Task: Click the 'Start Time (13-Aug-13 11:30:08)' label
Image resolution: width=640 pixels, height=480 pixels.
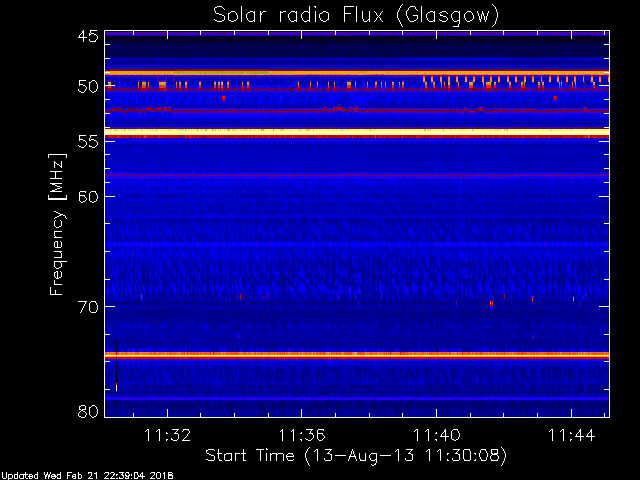Action: pyautogui.click(x=356, y=455)
